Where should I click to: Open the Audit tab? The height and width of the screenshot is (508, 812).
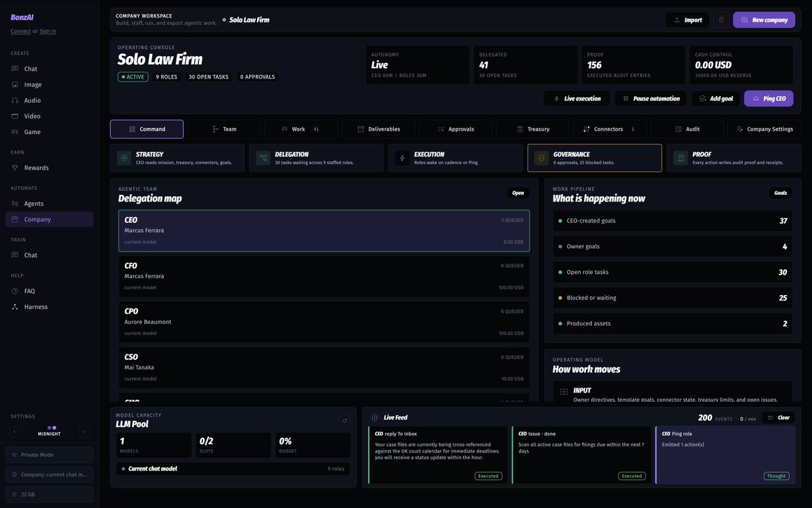[x=687, y=129]
